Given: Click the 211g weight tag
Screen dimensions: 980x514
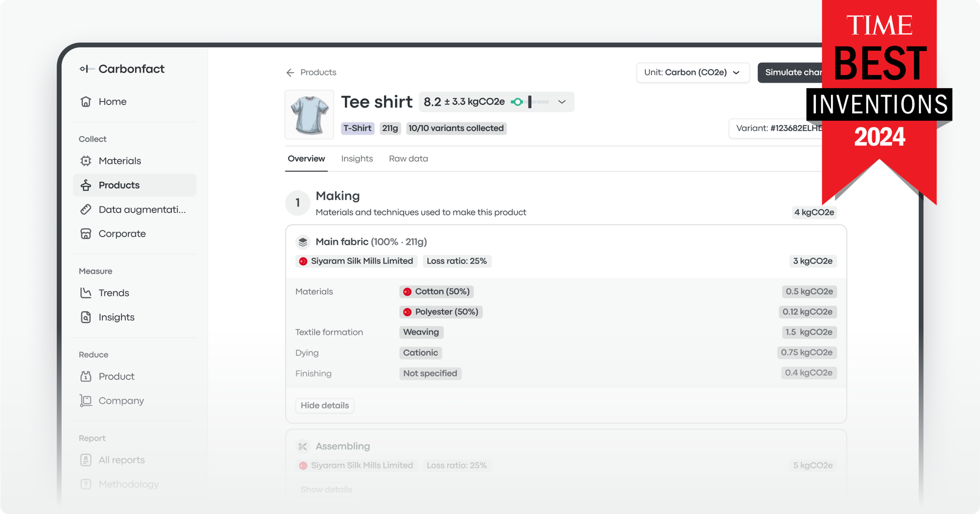Looking at the screenshot, I should tap(390, 128).
